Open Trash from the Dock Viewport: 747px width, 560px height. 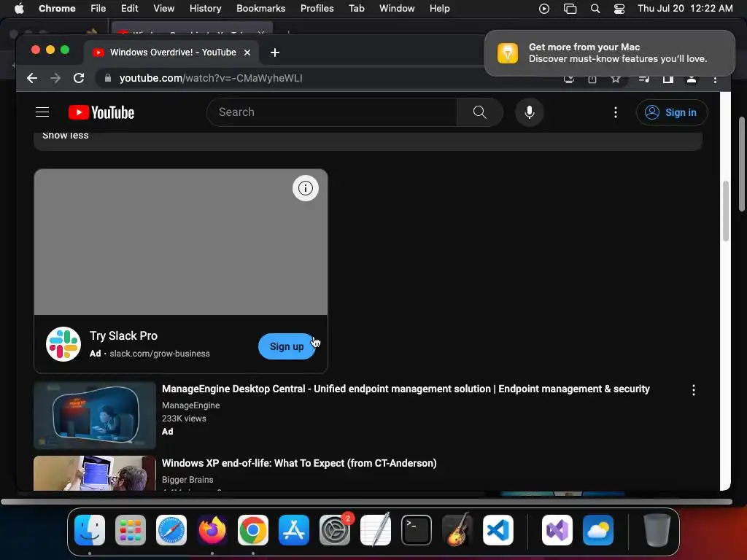tap(657, 530)
